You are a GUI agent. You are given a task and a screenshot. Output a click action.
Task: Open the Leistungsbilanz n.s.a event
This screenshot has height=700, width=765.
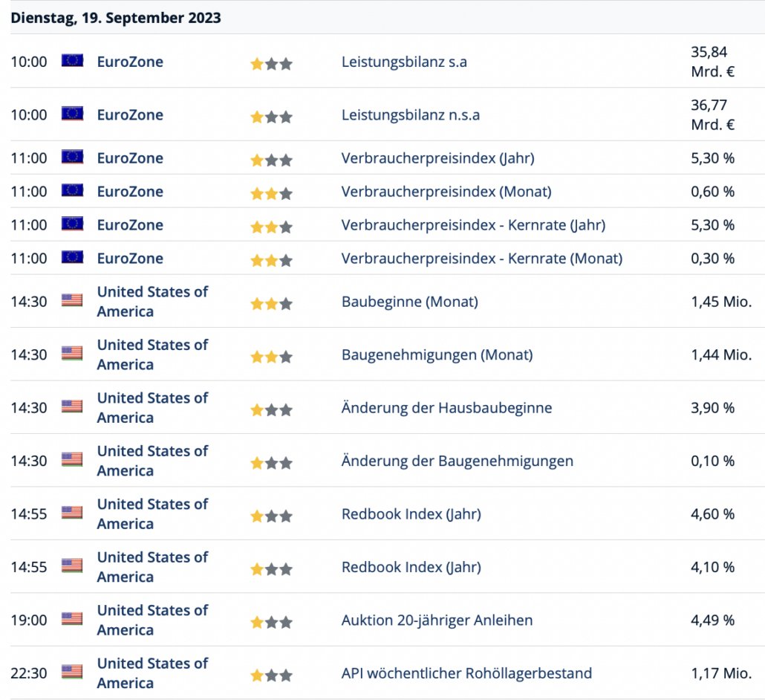click(x=410, y=115)
